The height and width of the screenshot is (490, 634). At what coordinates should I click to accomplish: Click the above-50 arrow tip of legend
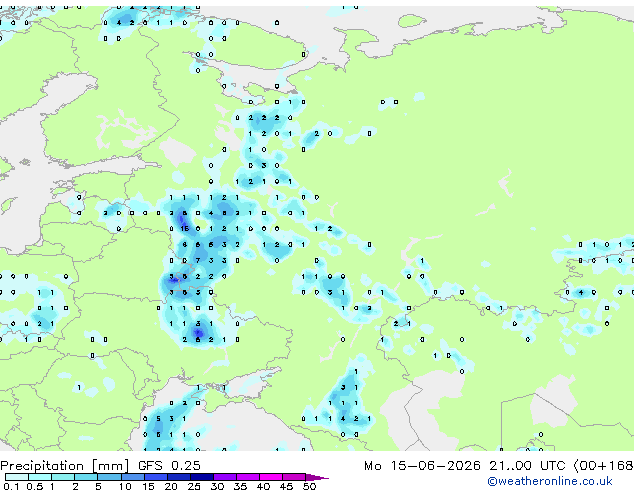coord(317,478)
